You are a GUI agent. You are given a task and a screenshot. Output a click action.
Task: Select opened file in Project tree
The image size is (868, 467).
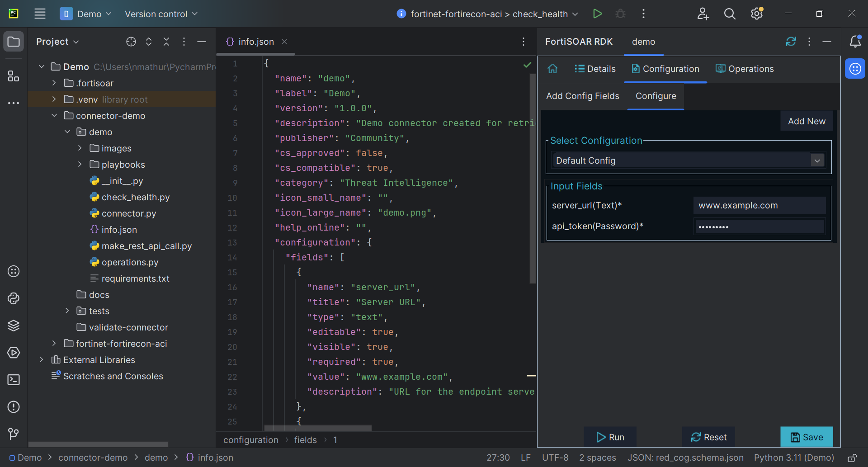point(131,42)
